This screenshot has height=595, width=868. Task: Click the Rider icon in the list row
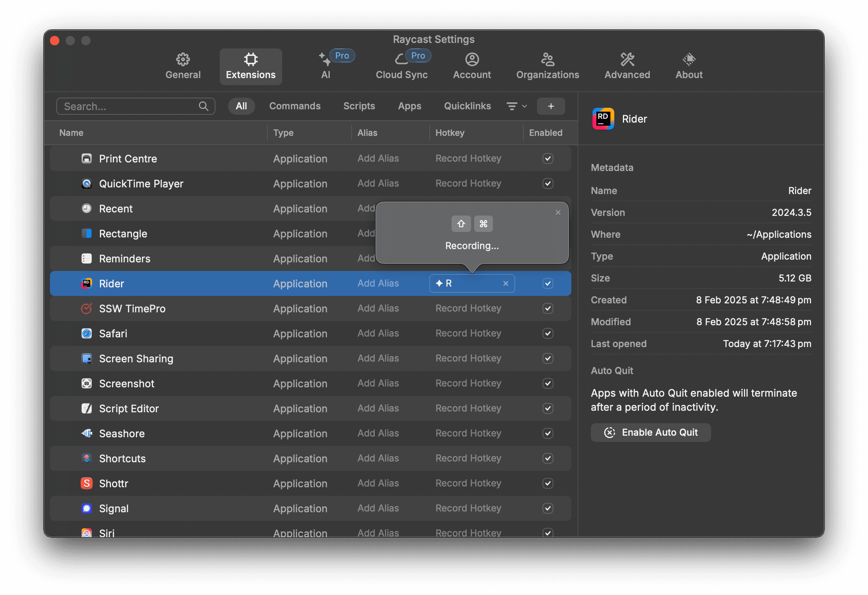point(86,283)
